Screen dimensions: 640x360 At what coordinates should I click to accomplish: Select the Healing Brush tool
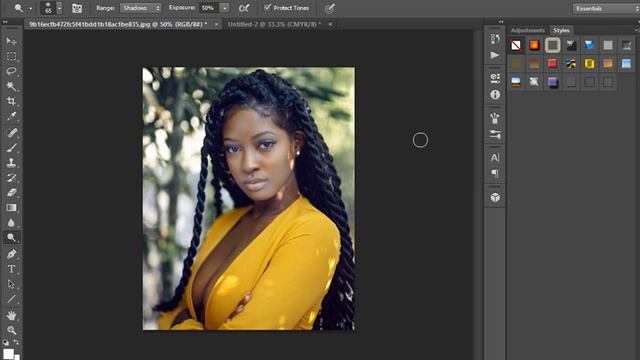pos(11,132)
